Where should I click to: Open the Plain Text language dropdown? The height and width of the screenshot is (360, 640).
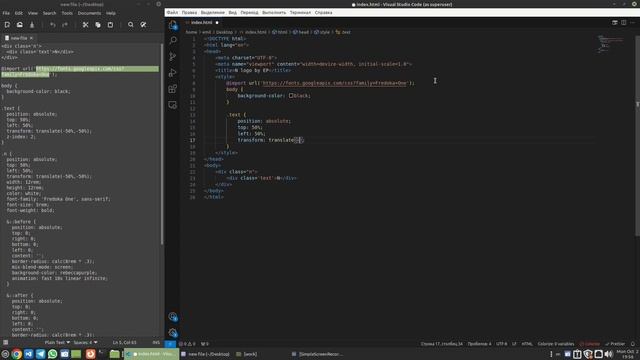pyautogui.click(x=57, y=342)
